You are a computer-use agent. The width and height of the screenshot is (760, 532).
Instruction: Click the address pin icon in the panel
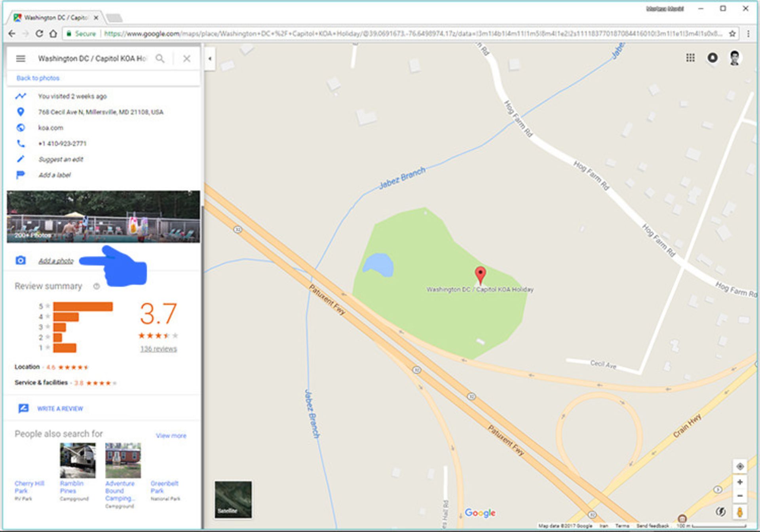(21, 112)
